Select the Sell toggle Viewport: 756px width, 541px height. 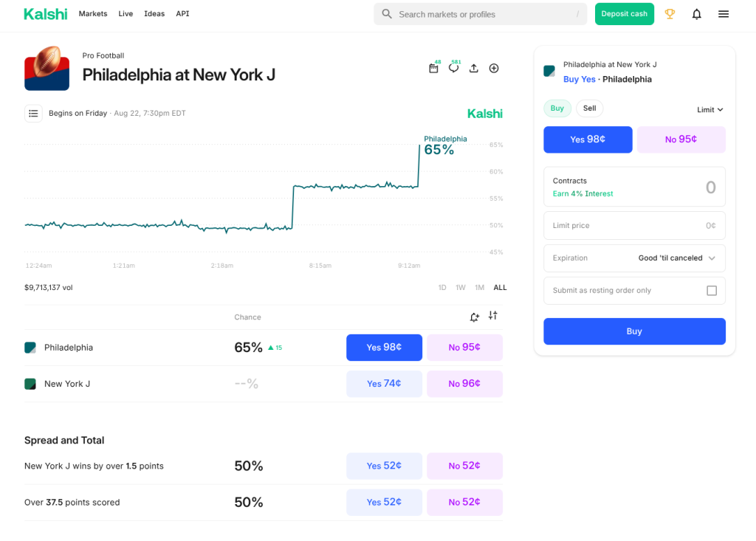click(x=590, y=108)
